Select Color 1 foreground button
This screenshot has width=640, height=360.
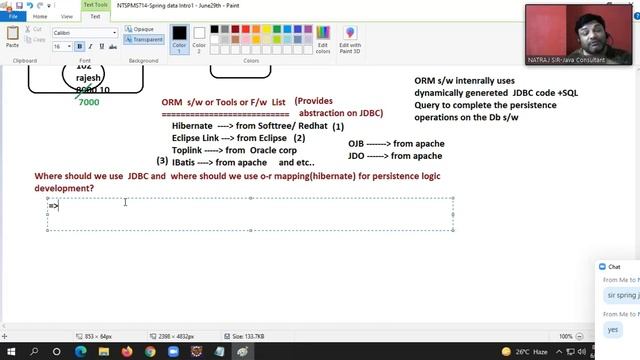179,39
